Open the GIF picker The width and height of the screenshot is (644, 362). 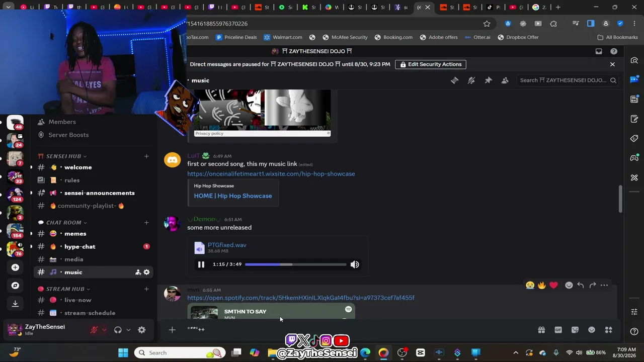(x=558, y=330)
